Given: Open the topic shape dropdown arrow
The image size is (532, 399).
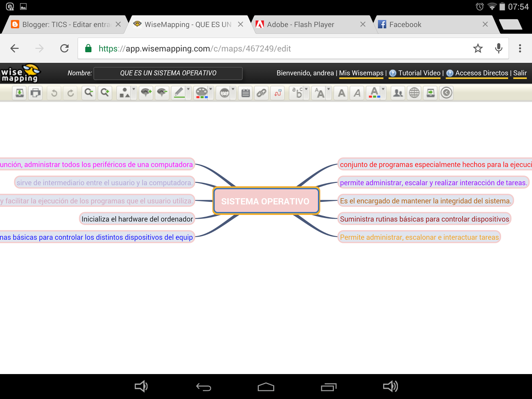Looking at the screenshot, I should coord(133,89).
